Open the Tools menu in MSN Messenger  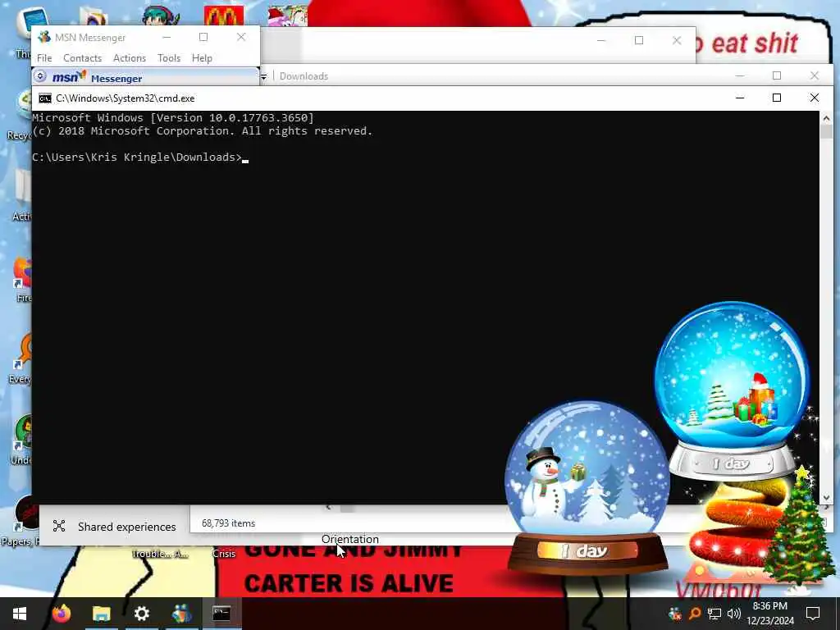click(169, 58)
